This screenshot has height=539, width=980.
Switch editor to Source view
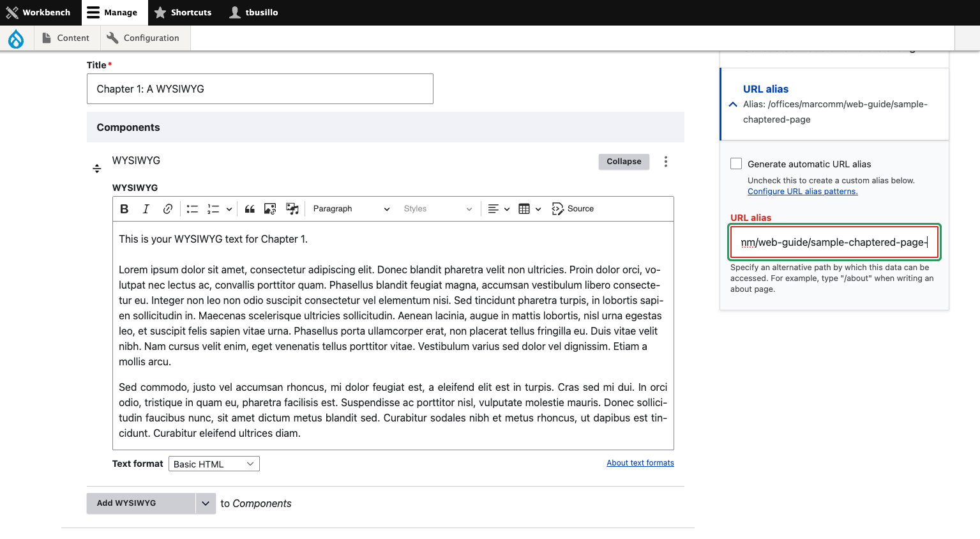click(x=573, y=209)
